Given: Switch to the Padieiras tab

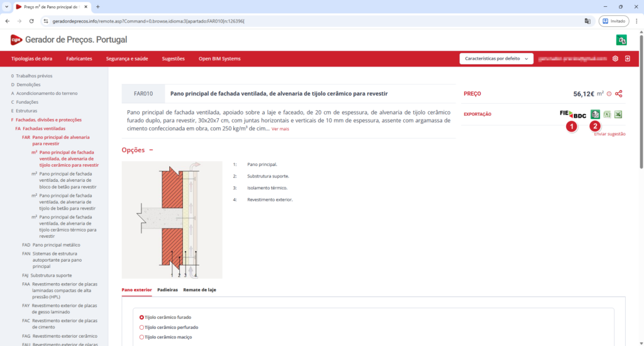Looking at the screenshot, I should point(167,290).
